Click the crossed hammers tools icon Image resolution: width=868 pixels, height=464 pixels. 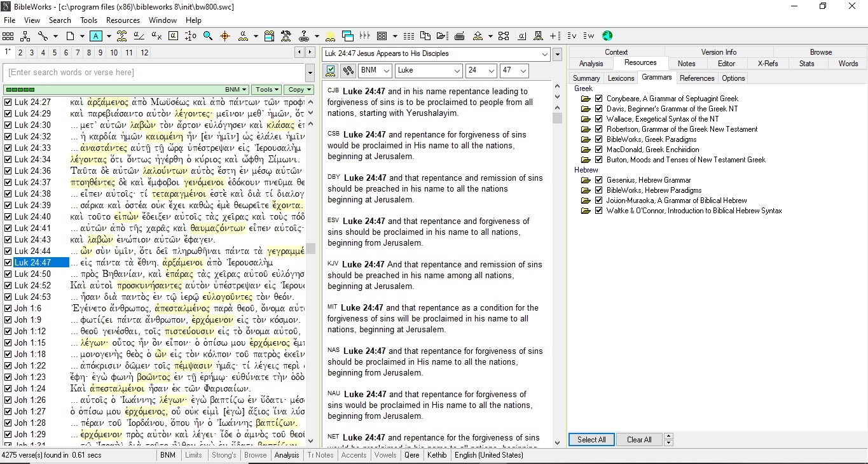pos(286,36)
